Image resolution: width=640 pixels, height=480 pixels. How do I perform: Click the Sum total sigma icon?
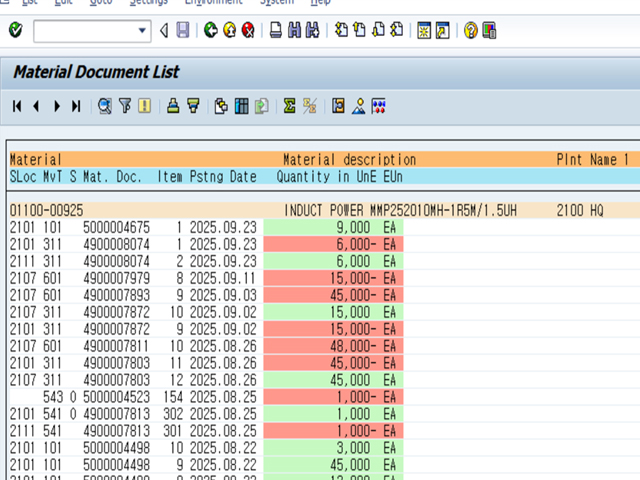click(x=290, y=106)
